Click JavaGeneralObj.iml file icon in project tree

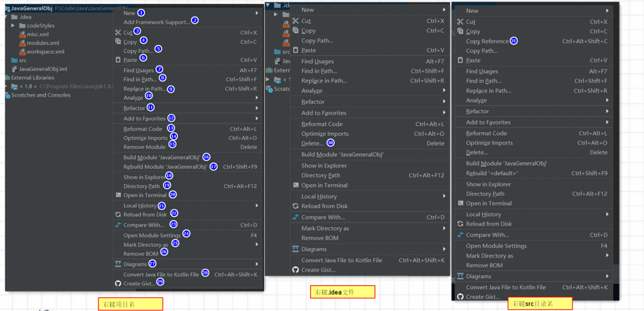(x=14, y=69)
